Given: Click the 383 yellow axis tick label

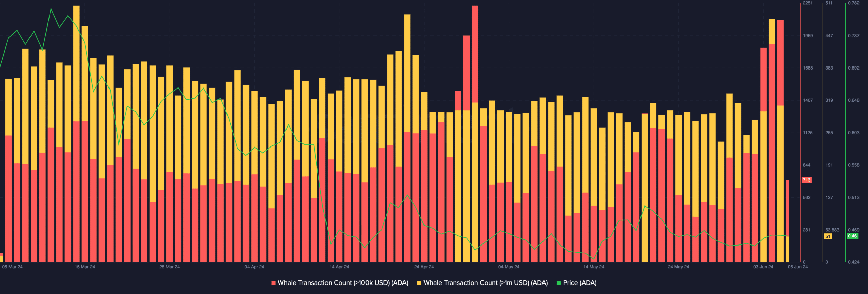Looking at the screenshot, I should [x=829, y=68].
